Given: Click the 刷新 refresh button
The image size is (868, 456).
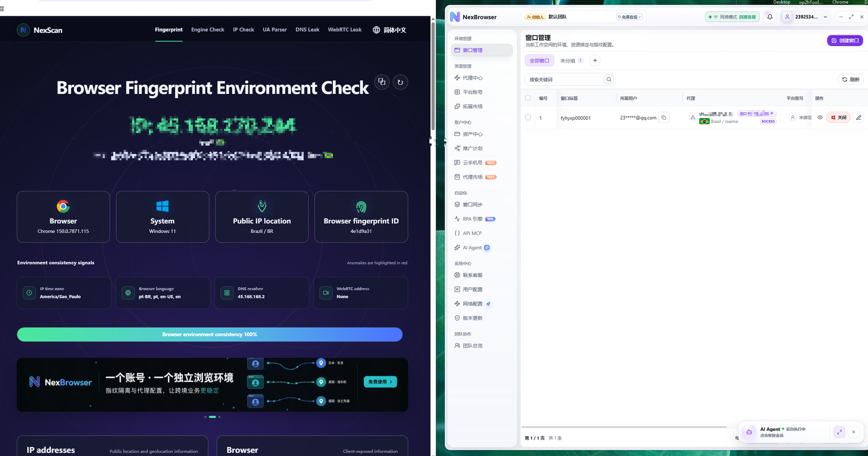Looking at the screenshot, I should tap(851, 80).
